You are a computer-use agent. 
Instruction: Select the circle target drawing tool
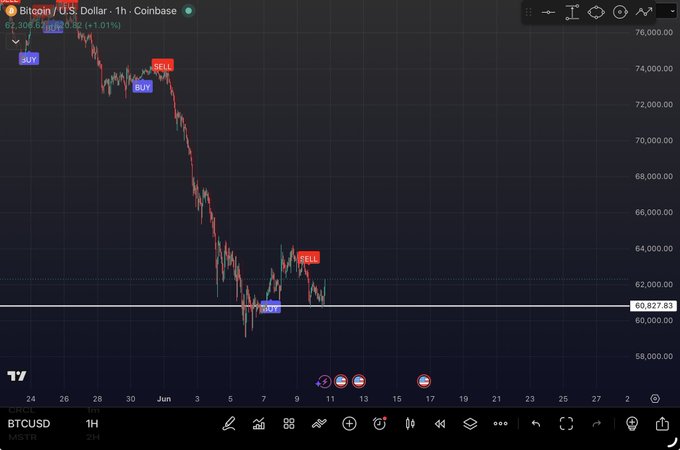pos(620,12)
